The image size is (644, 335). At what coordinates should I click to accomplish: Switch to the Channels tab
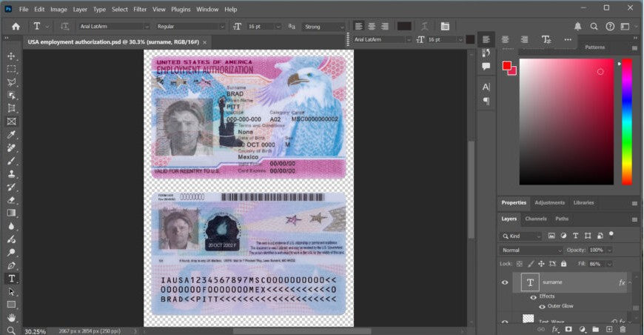[536, 219]
